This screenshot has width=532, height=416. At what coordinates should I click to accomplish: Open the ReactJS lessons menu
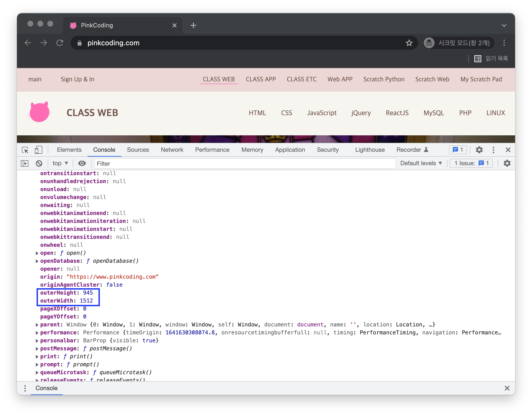pyautogui.click(x=397, y=113)
